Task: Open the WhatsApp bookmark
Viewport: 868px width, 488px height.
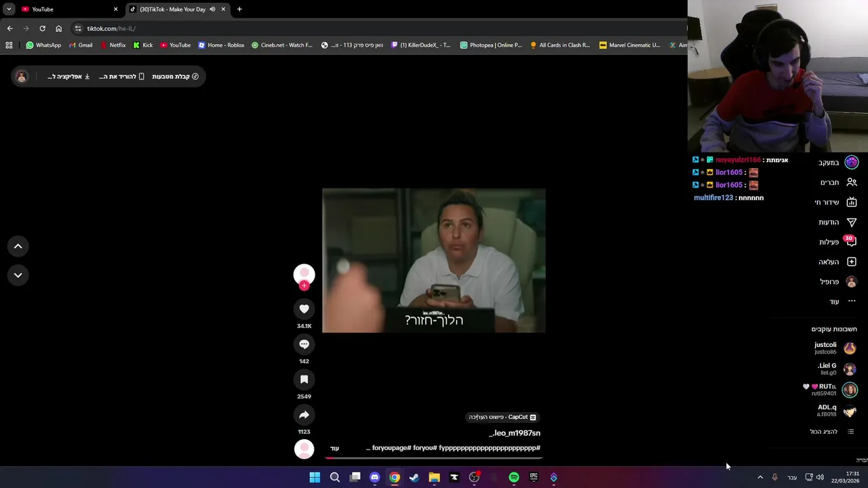Action: [x=43, y=45]
